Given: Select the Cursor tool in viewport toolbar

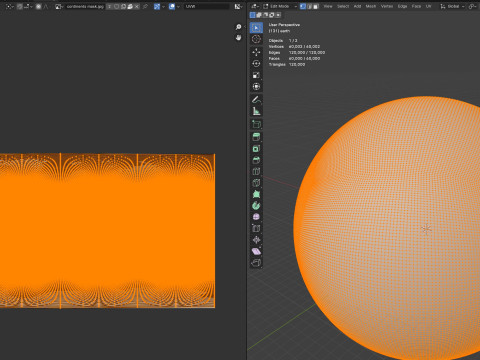Looking at the screenshot, I should pos(256,39).
